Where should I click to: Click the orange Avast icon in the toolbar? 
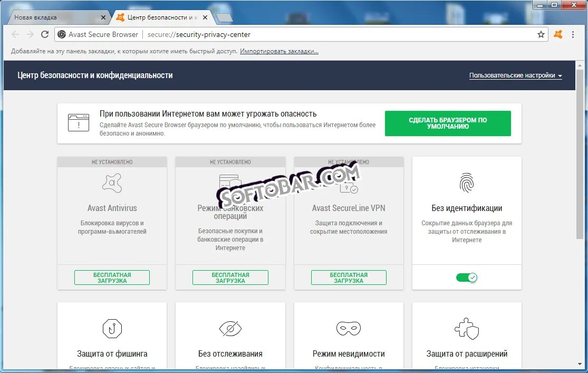[x=558, y=34]
